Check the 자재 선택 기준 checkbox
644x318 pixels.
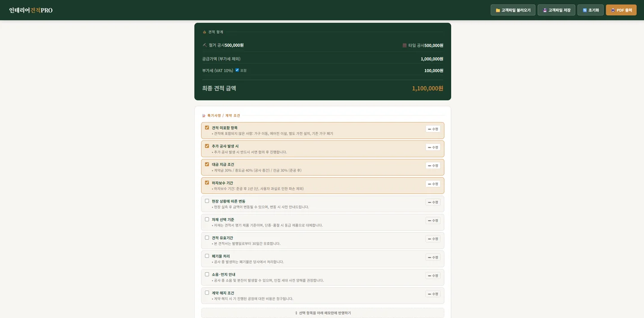(x=207, y=219)
